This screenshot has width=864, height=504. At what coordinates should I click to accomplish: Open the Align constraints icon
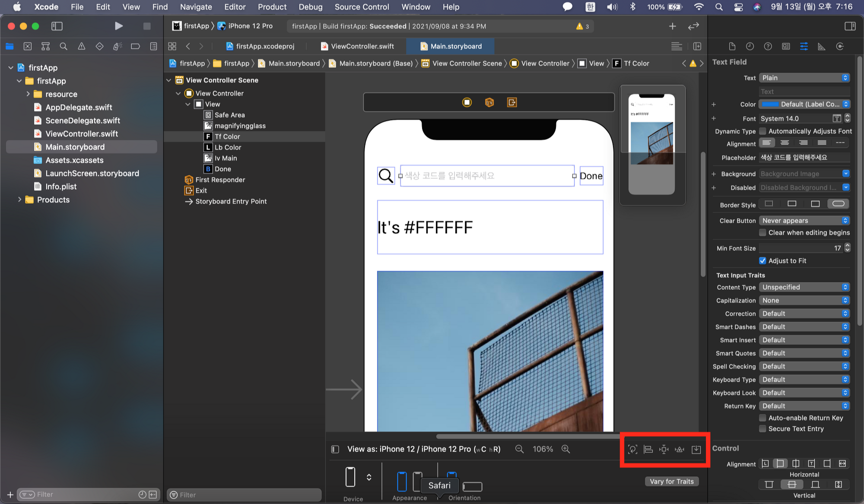[648, 449]
